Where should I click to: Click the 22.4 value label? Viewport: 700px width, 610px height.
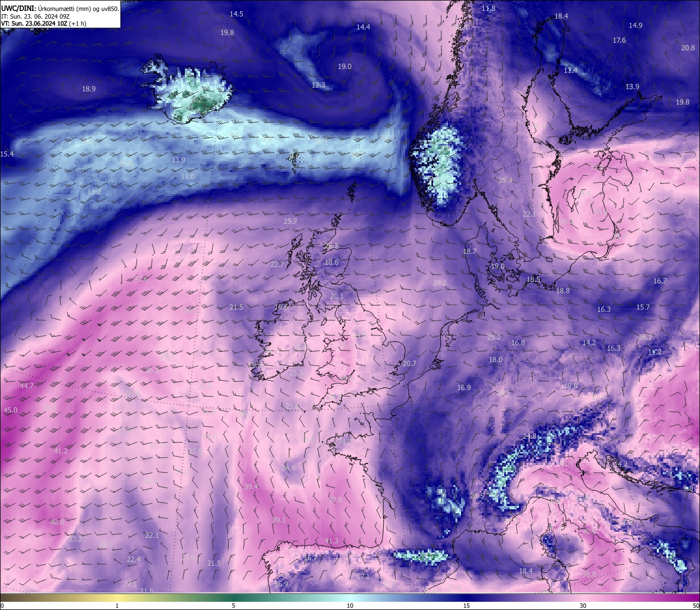click(133, 560)
